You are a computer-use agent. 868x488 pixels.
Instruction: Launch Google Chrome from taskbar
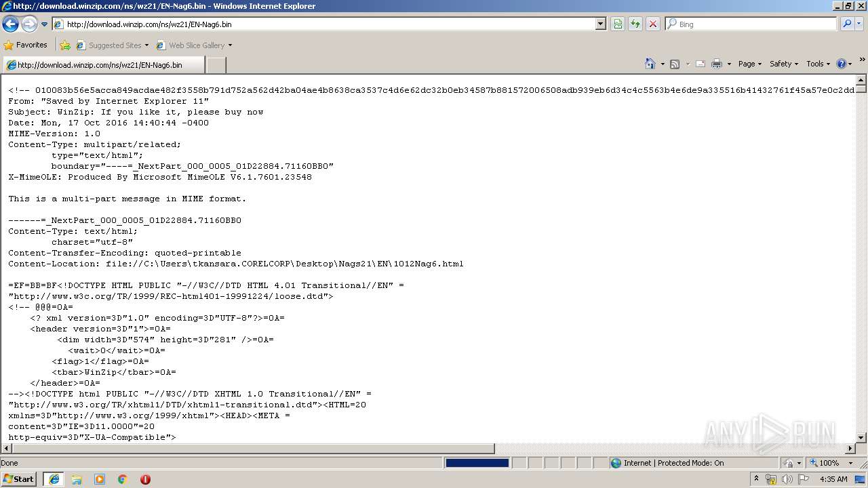click(x=123, y=479)
